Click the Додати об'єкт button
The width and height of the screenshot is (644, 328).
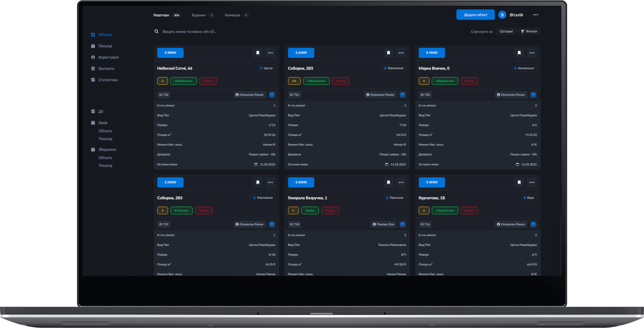point(475,15)
